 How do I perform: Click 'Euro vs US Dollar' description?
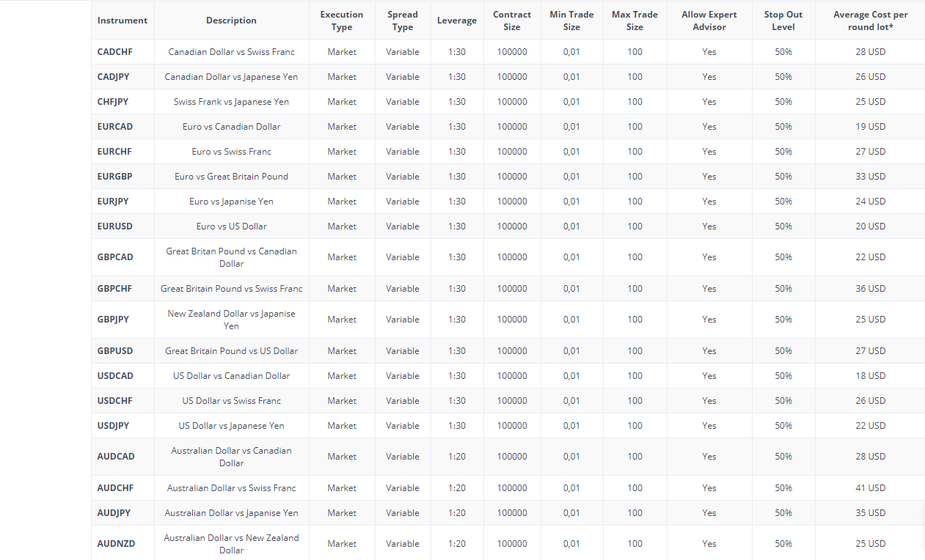click(x=232, y=226)
